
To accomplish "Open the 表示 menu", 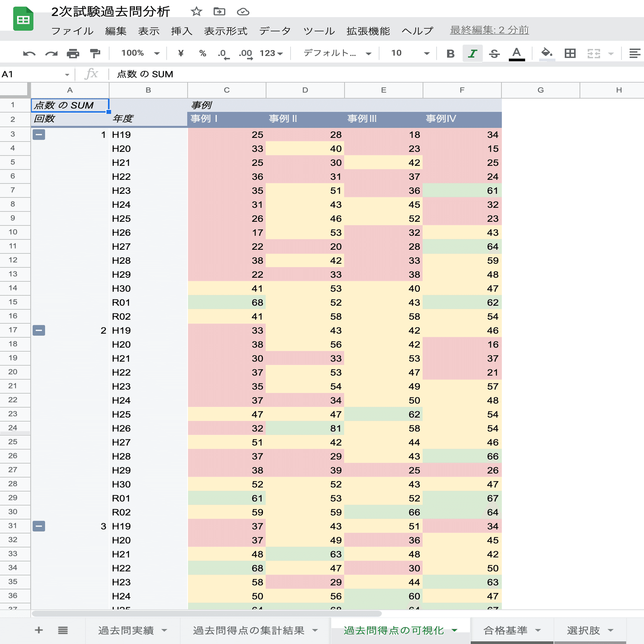I will [149, 31].
